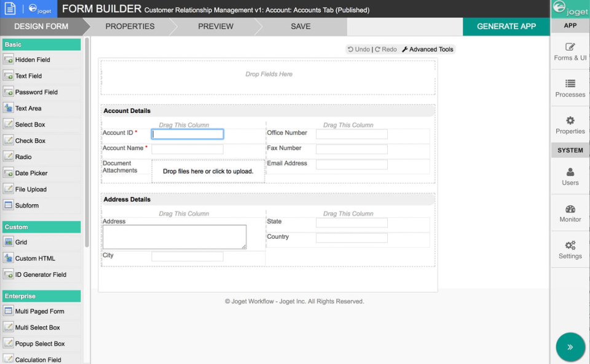Open the Settings panel
The width and height of the screenshot is (590, 364).
coord(569,249)
